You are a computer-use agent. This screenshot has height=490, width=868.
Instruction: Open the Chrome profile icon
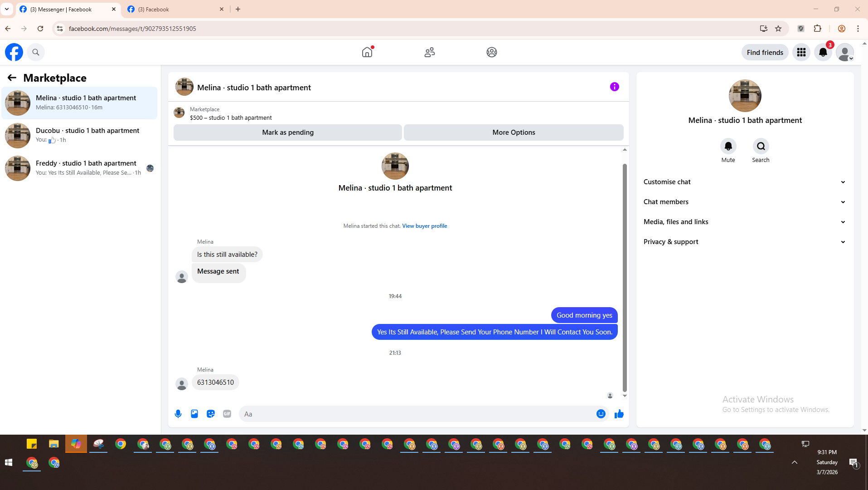842,29
